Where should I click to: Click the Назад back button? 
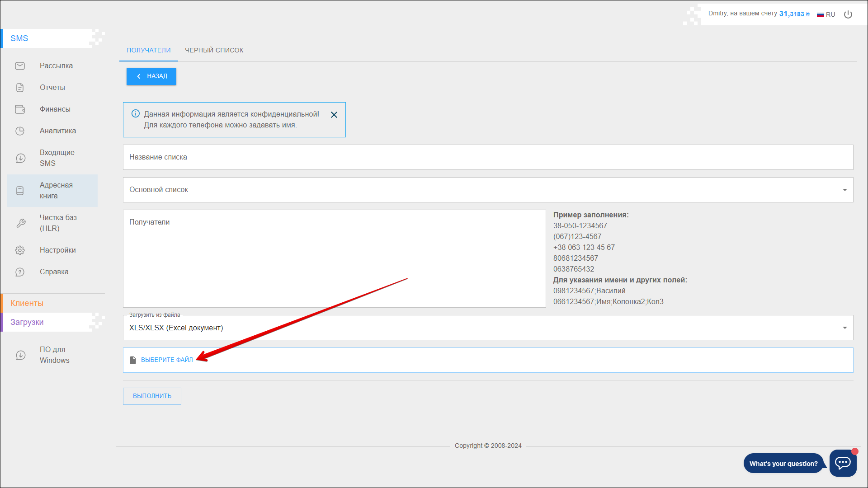pos(151,76)
